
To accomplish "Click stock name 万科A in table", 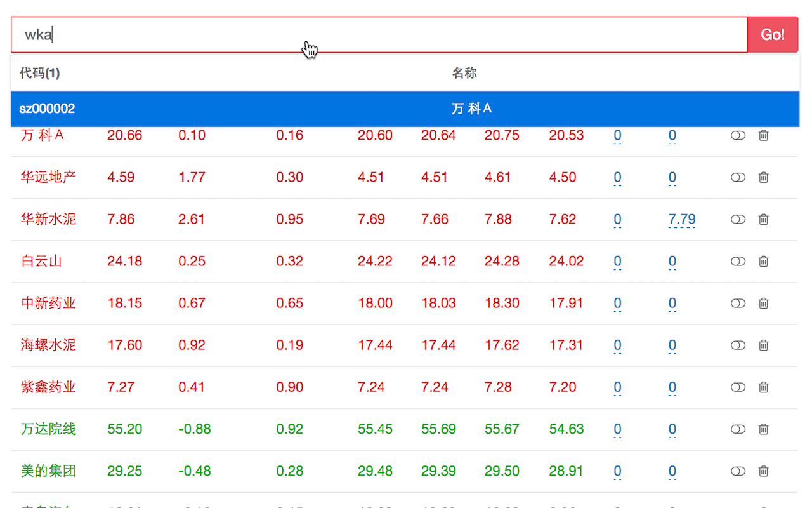I will click(x=43, y=135).
